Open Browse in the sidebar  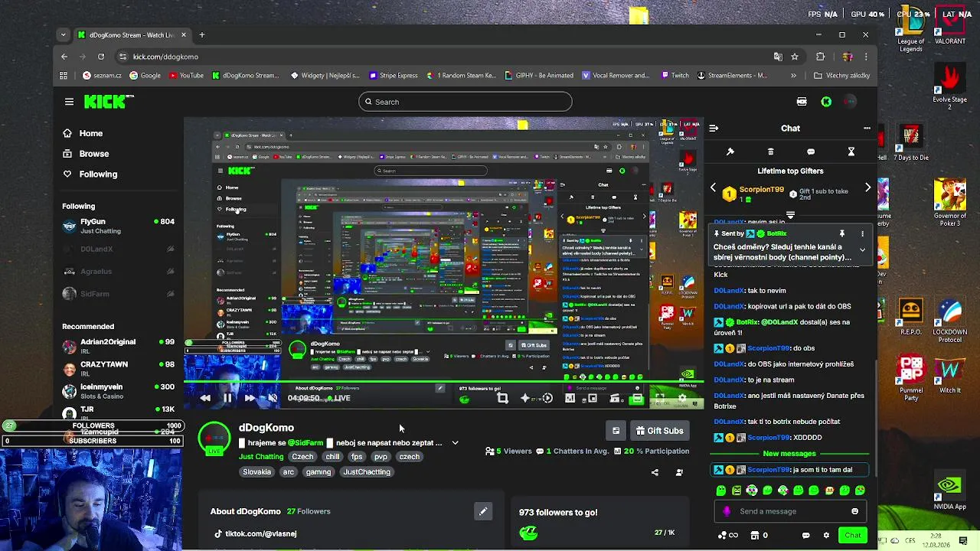point(93,154)
